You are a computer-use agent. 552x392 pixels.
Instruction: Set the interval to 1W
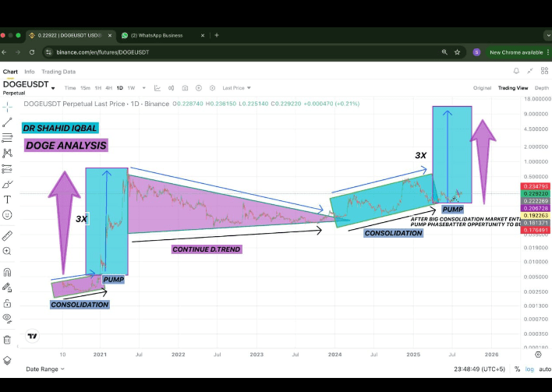131,88
